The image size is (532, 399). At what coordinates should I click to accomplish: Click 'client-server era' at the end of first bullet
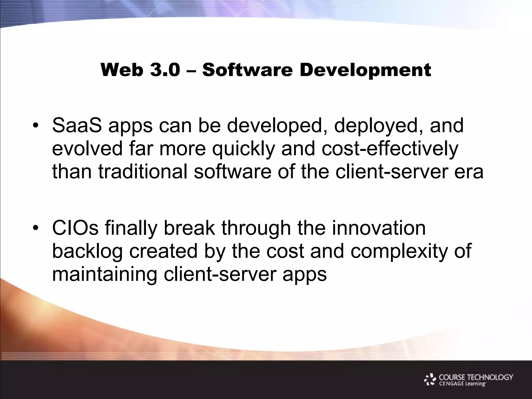(409, 172)
